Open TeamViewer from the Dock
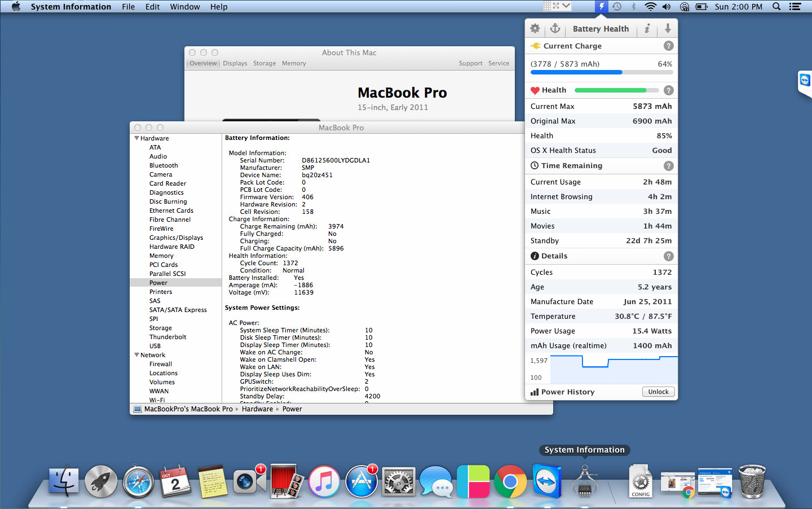Image resolution: width=812 pixels, height=509 pixels. 547,482
